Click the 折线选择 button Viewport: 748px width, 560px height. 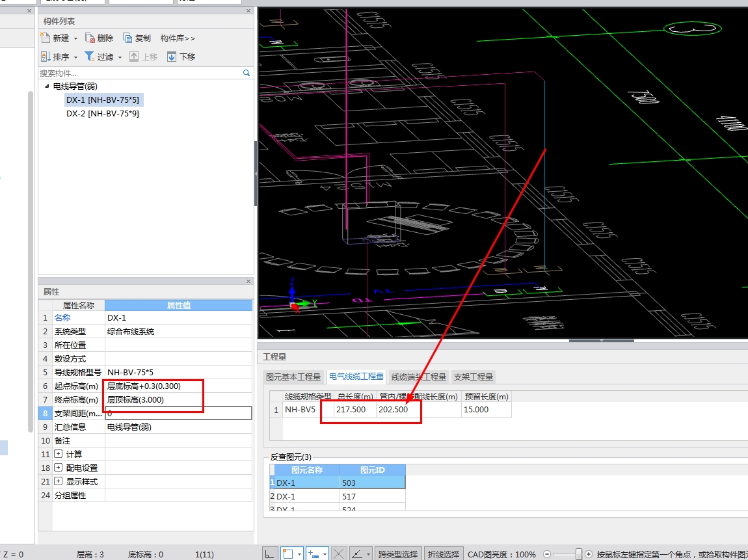(x=443, y=554)
